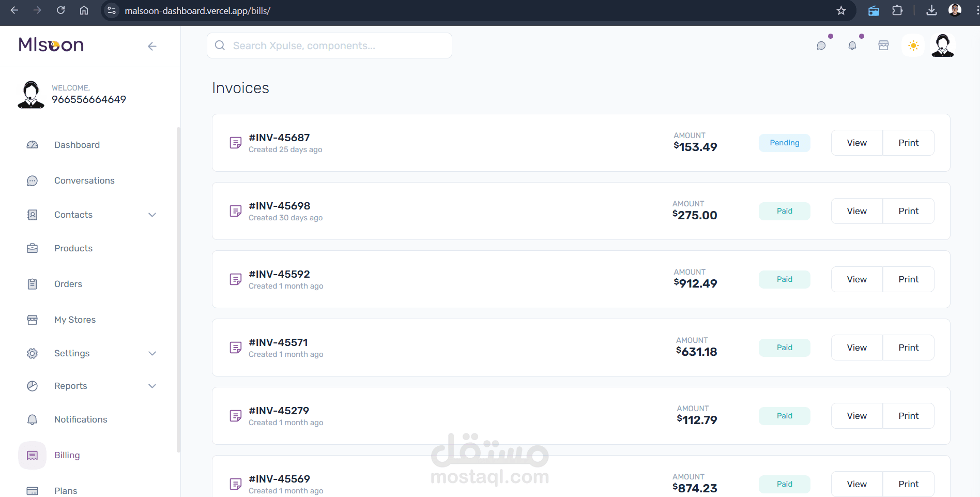
Task: Click the Mlsoon logo
Action: pos(51,45)
